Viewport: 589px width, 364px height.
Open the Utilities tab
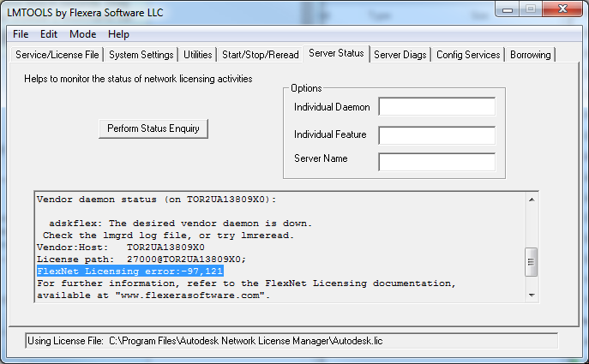pos(197,55)
